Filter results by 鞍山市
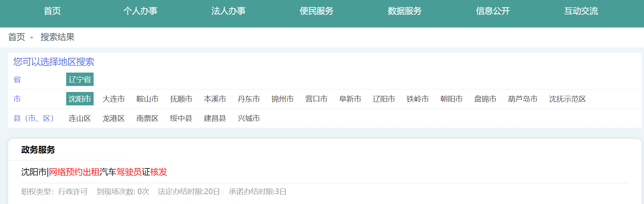 coord(147,99)
